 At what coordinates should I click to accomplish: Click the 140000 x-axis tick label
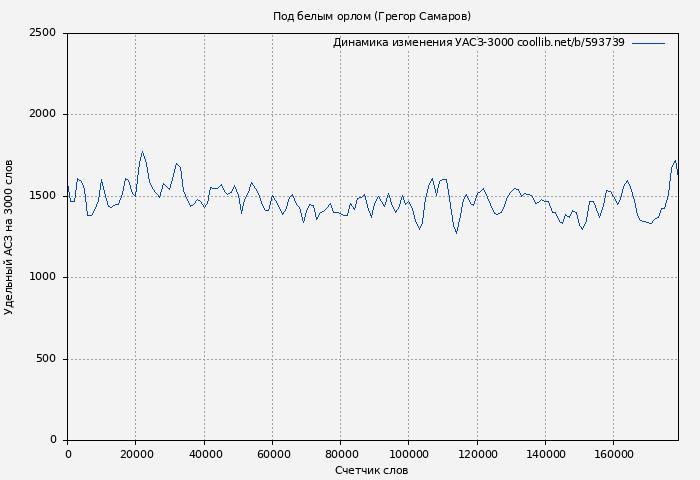(544, 454)
